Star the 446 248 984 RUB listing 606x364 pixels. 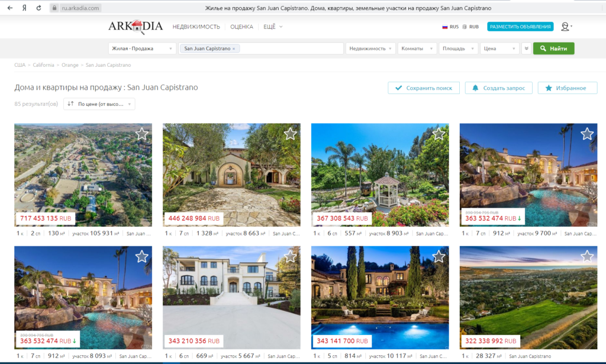[290, 134]
